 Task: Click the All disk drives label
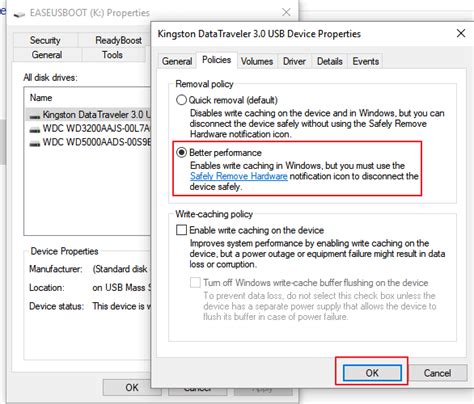(50, 78)
